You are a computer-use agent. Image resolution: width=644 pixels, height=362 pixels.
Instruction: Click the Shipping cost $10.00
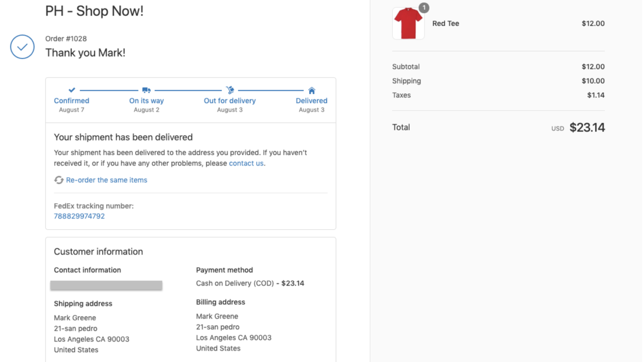pyautogui.click(x=593, y=81)
